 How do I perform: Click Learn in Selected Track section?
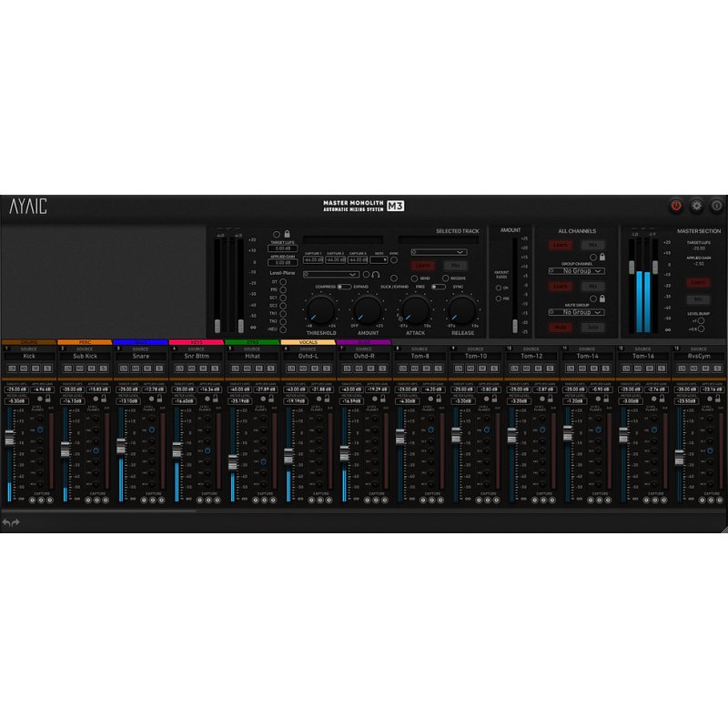click(x=423, y=266)
